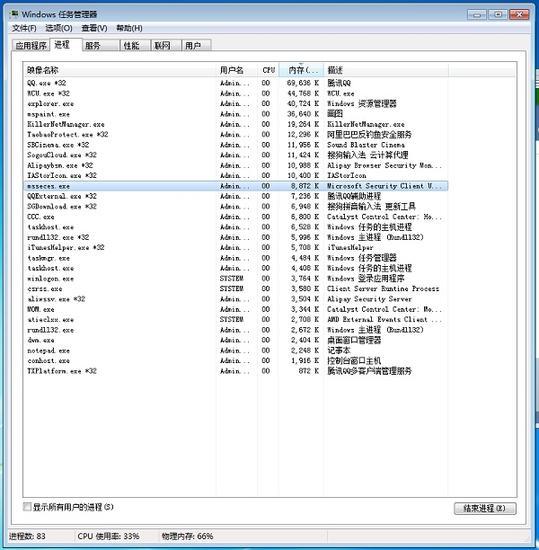The width and height of the screenshot is (539, 550).
Task: Select the TXPlatform.exe *32 process
Action: 236,371
